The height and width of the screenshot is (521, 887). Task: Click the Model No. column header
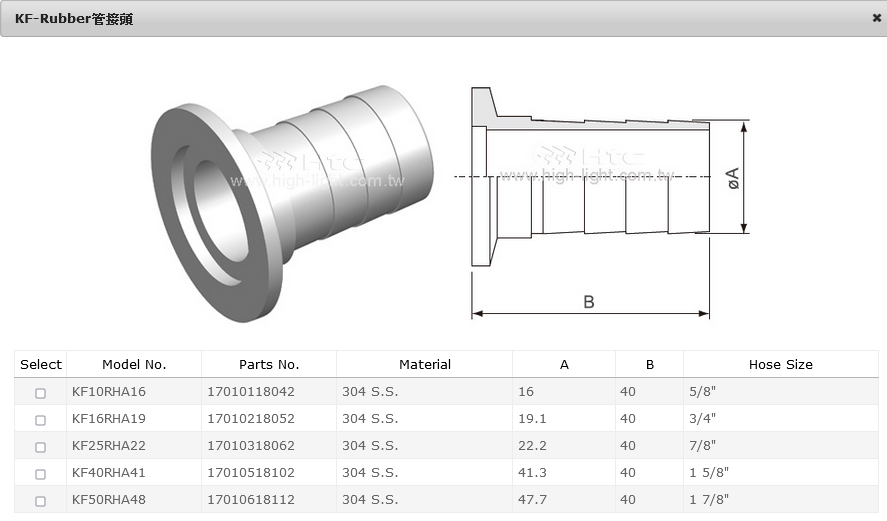[134, 364]
